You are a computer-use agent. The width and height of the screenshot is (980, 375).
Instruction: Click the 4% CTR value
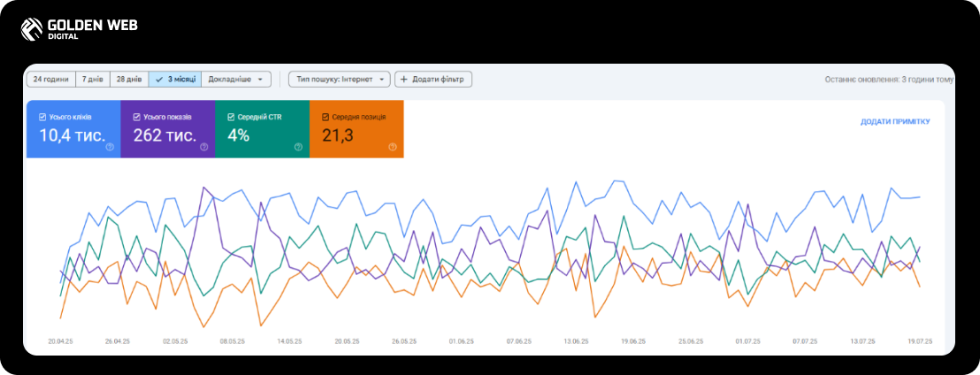point(239,134)
